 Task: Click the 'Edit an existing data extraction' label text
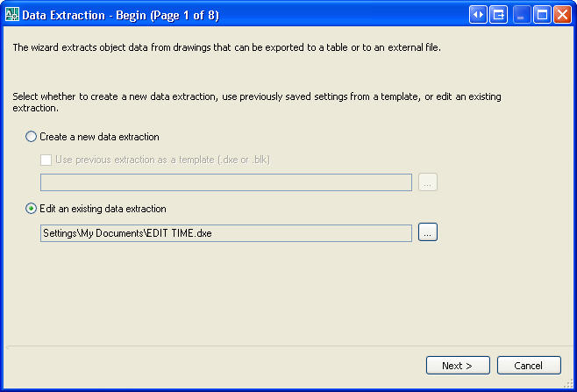(103, 209)
